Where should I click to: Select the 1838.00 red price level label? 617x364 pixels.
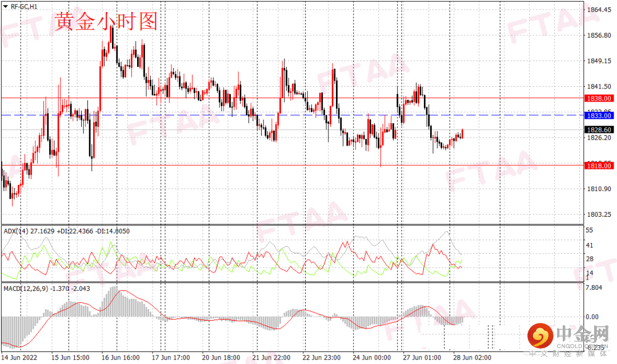[x=599, y=98]
